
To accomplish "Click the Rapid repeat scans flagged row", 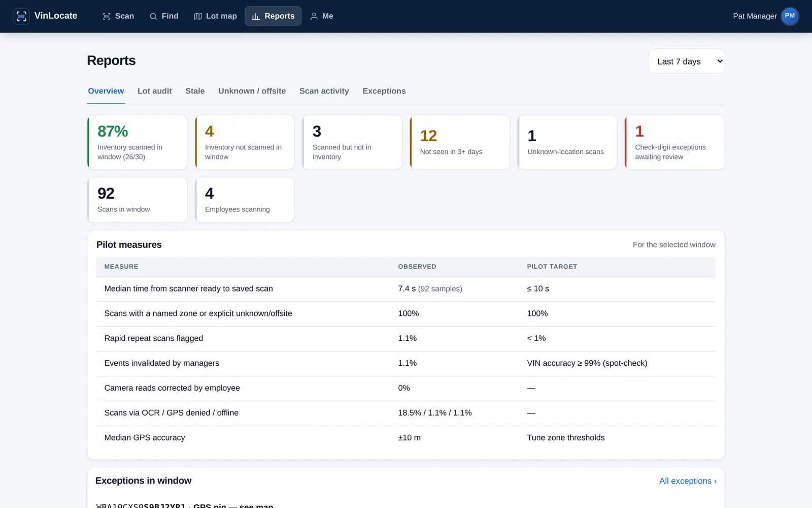I will (406, 338).
